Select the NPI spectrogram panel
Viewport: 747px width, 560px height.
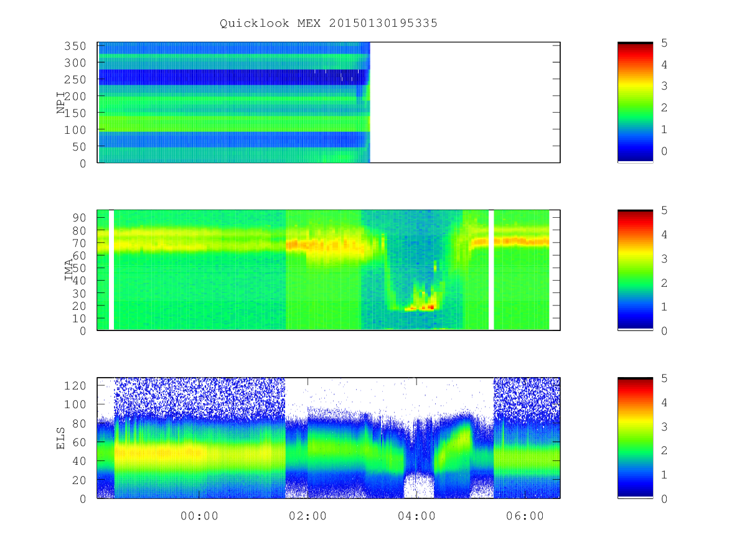pyautogui.click(x=329, y=103)
